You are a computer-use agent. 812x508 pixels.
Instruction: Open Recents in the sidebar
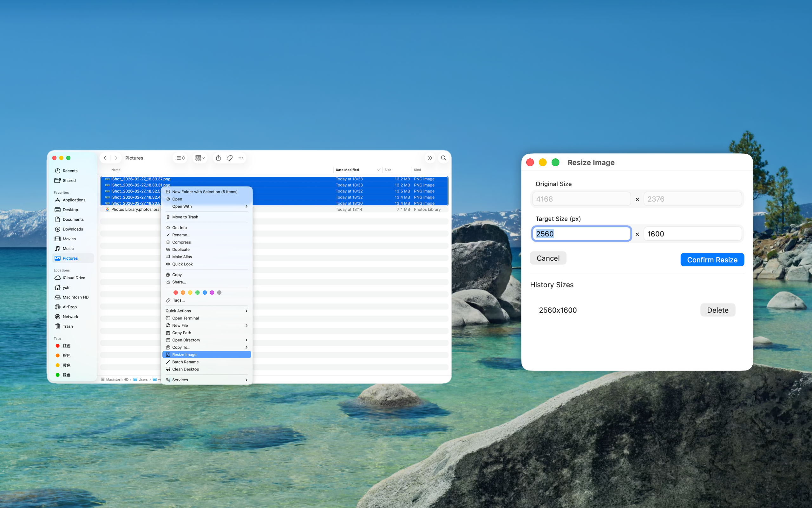[73, 171]
